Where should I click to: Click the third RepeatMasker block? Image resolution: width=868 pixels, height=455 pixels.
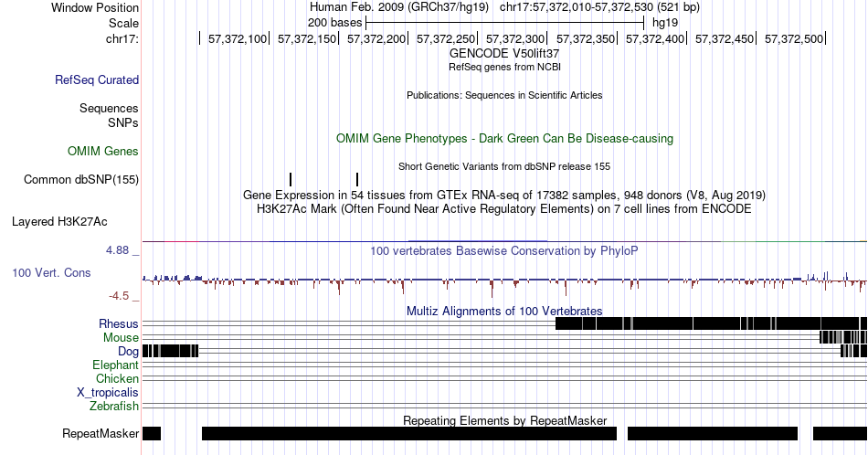point(713,433)
